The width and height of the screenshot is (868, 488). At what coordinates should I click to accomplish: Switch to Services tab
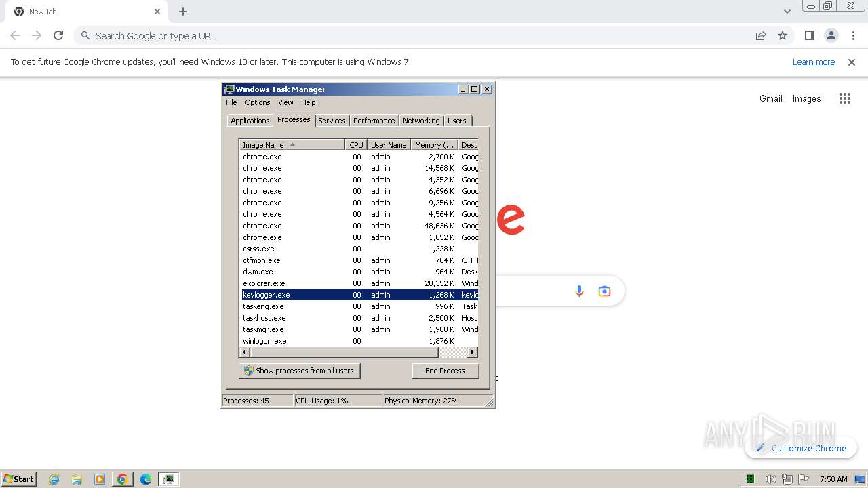332,121
